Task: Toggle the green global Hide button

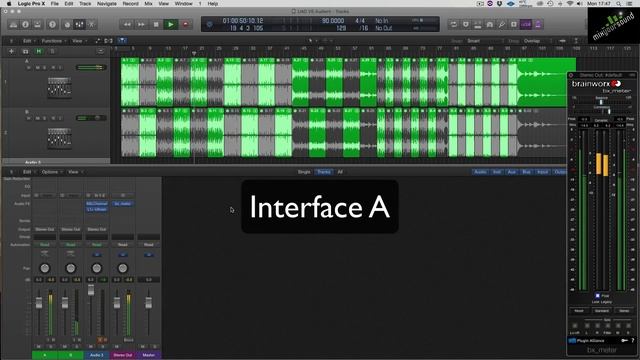Action: [39, 51]
